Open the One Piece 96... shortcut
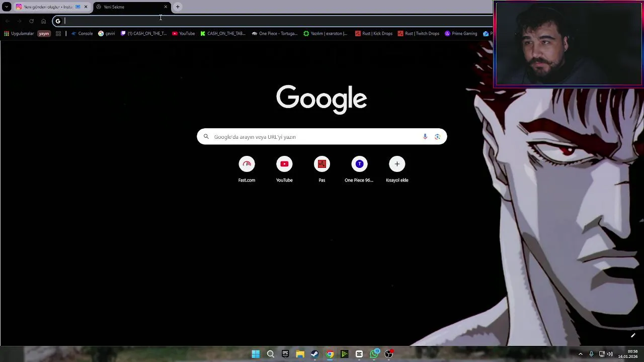 click(359, 169)
